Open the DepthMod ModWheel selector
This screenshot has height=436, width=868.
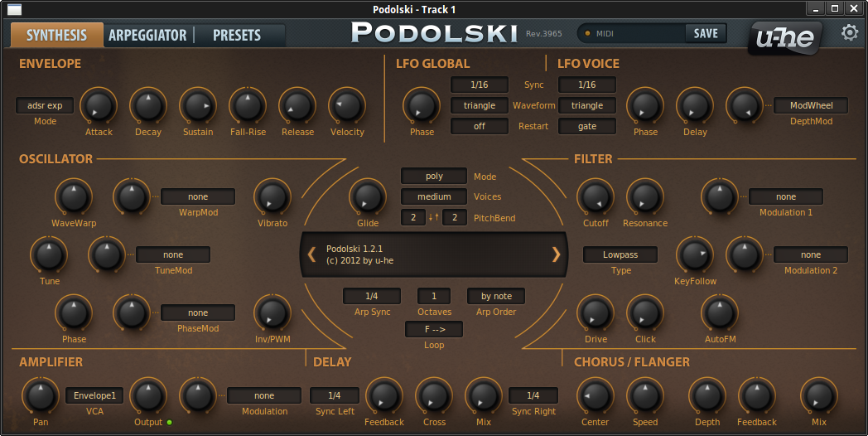811,105
